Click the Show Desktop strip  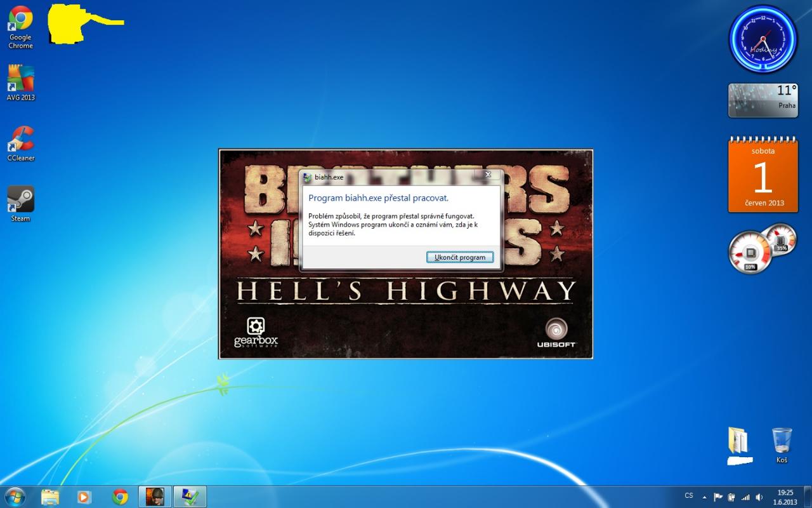pos(808,497)
